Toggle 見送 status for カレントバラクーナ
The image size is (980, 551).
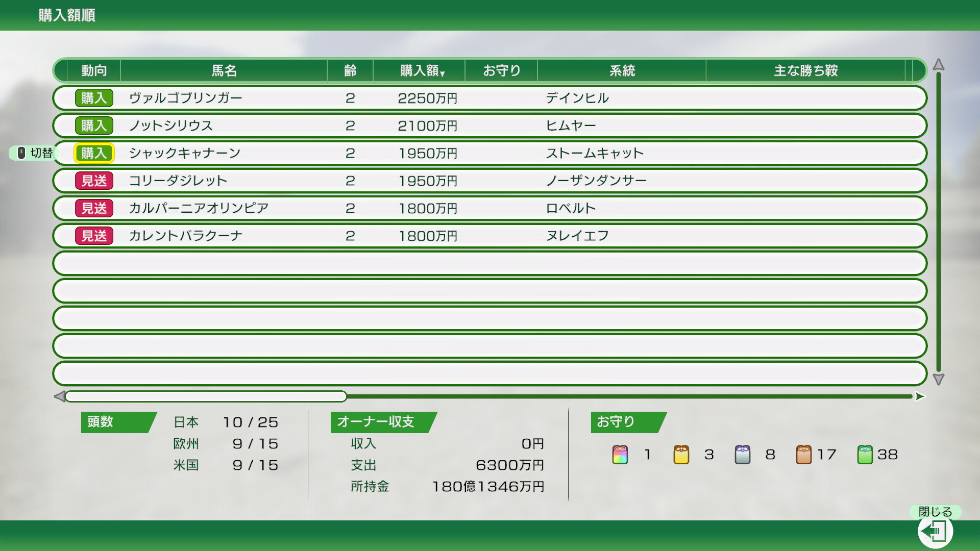tap(94, 236)
